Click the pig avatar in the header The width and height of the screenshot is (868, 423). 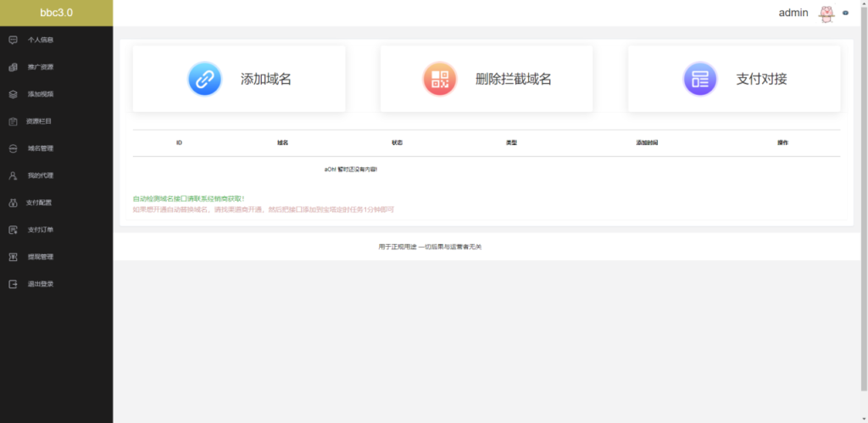coord(826,14)
